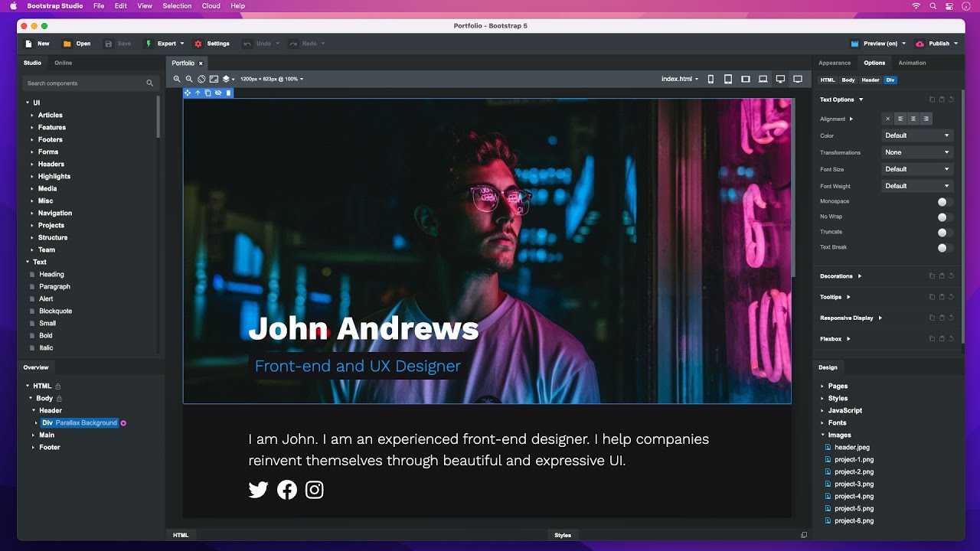Viewport: 980px width, 551px height.
Task: Open the Color dropdown
Action: 917,135
